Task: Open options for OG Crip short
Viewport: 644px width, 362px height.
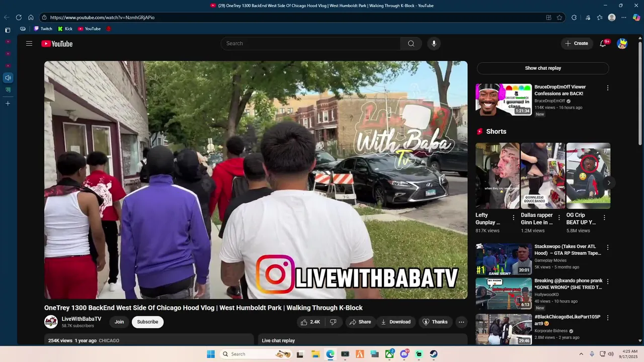Action: [x=604, y=218]
